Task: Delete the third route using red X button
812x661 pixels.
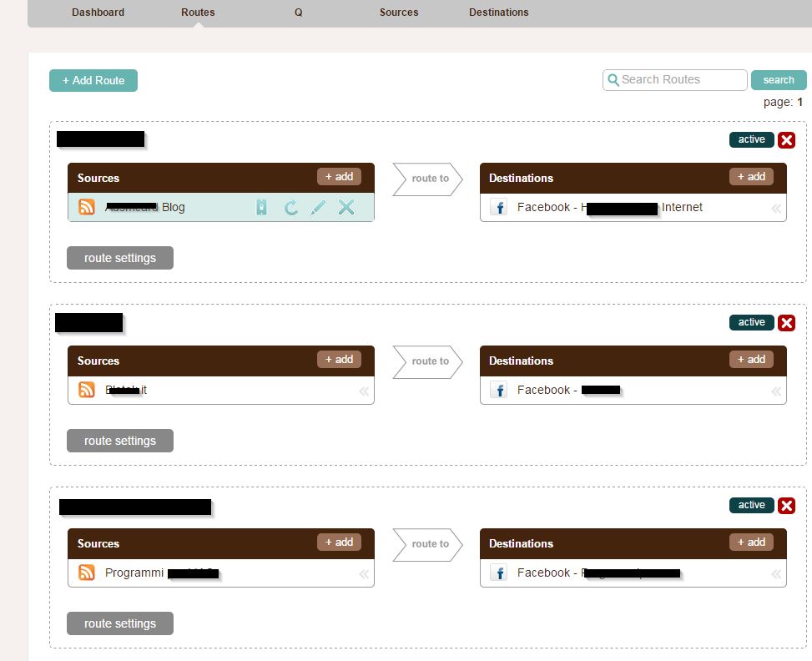Action: [786, 506]
